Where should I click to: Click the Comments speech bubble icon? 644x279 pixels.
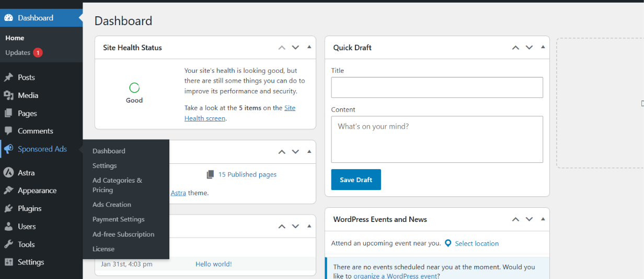pyautogui.click(x=8, y=131)
